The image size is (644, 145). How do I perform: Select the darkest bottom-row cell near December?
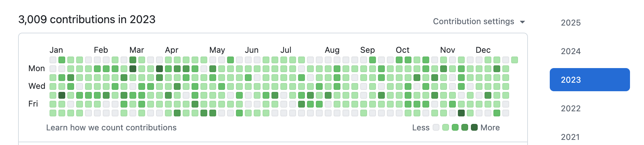pos(461,113)
